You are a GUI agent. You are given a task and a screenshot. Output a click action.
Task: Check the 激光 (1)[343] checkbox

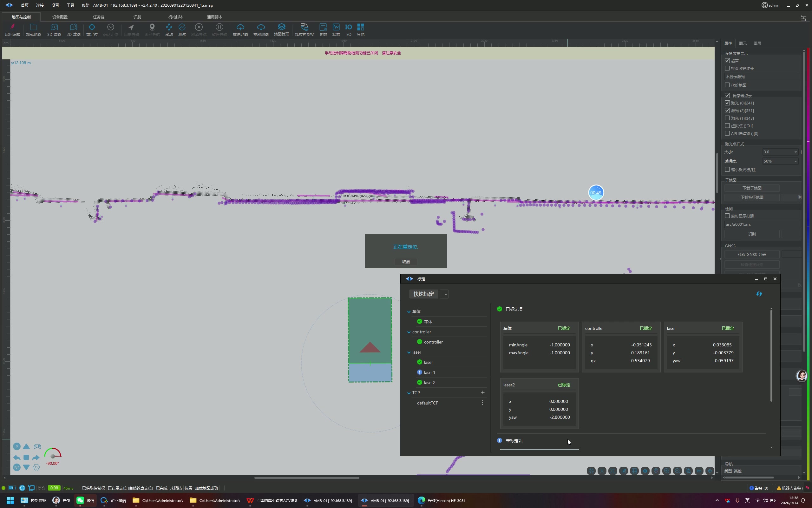[727, 118]
